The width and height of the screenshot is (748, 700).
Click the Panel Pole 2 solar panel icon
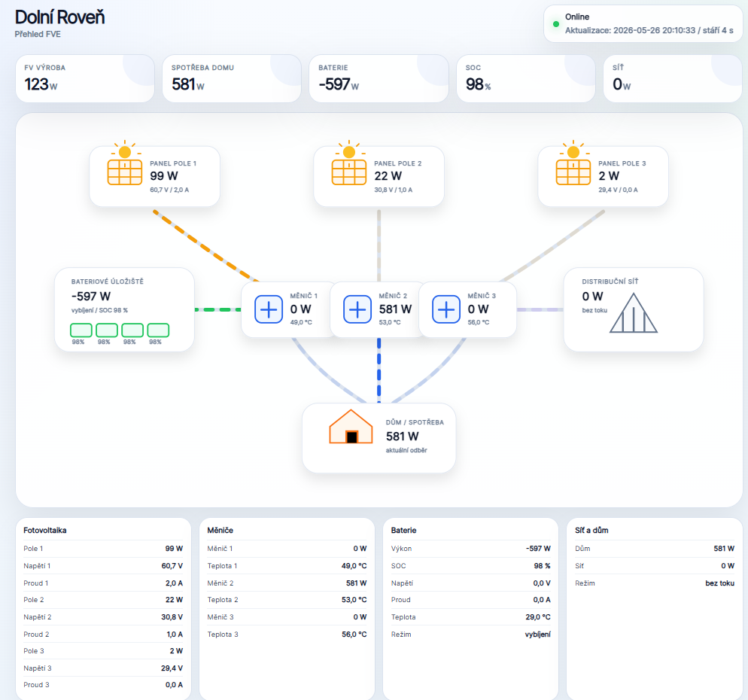[348, 163]
